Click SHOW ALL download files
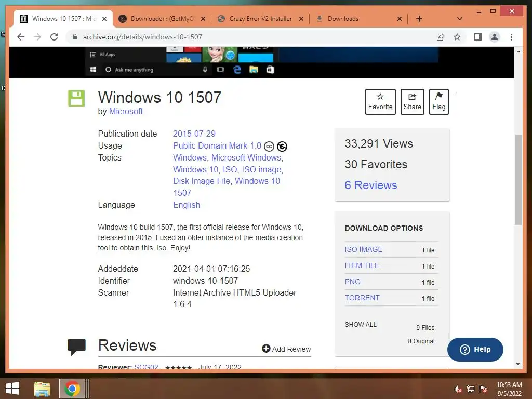 coord(361,325)
